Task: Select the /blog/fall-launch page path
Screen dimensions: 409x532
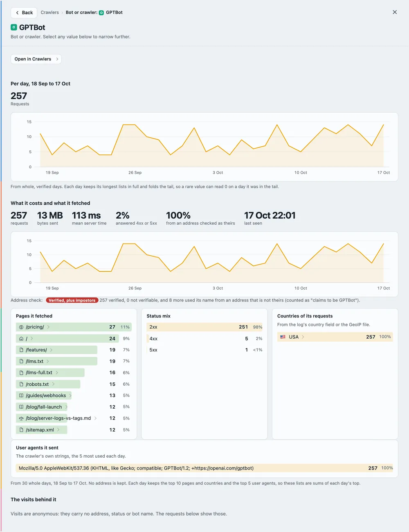Action: pyautogui.click(x=44, y=407)
